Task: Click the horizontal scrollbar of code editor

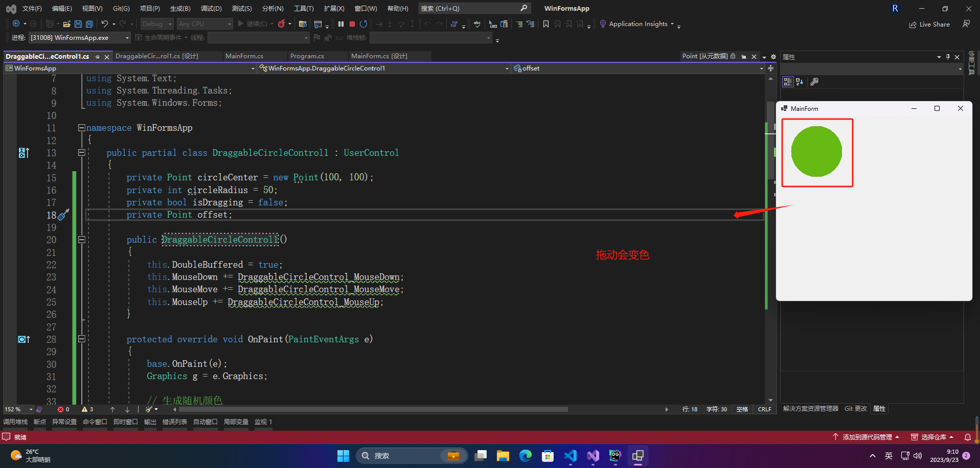Action: click(373, 409)
